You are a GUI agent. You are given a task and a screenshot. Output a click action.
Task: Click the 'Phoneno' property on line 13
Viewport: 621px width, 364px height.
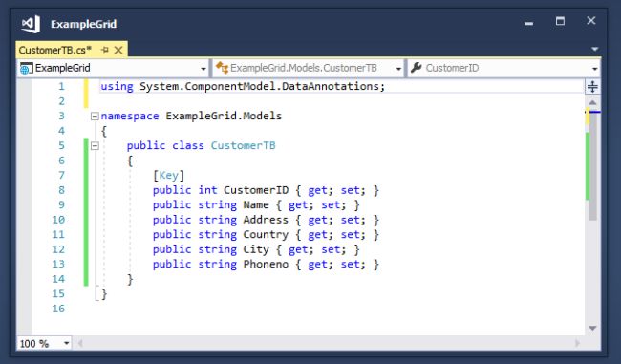[x=266, y=265]
